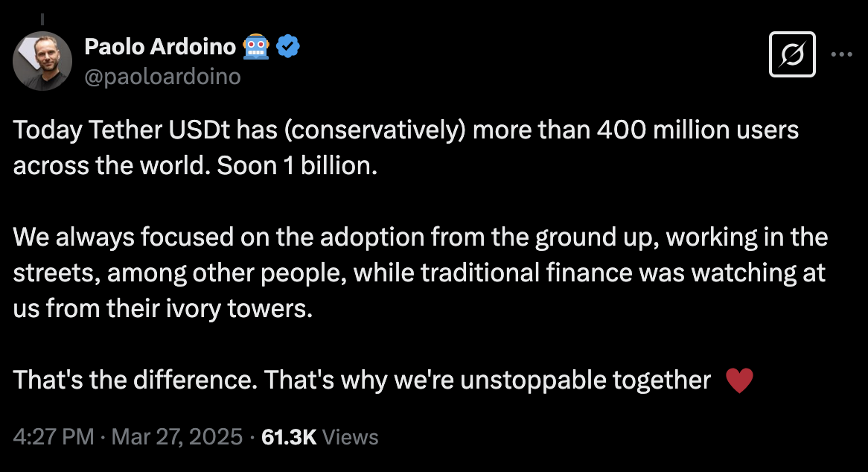Screen dimensions: 868x472
Task: Click the blue verified checkmark badge
Action: click(x=288, y=46)
